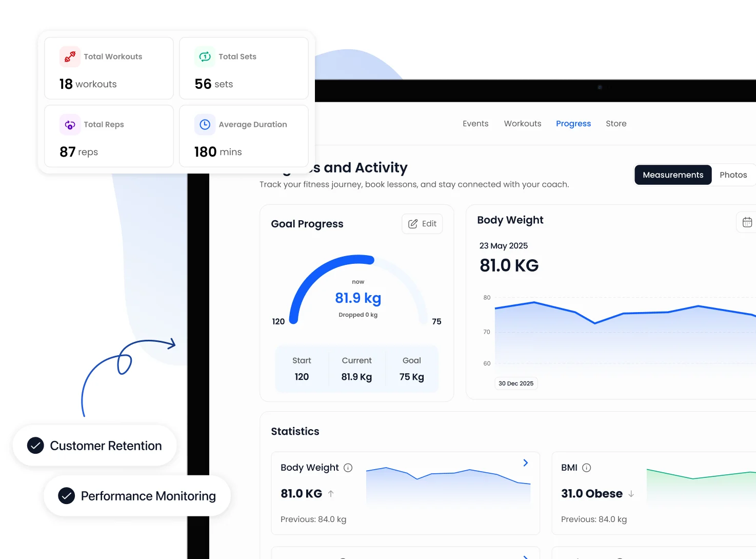Click the 56 sets value
Screen dimensions: 756x559
[214, 84]
